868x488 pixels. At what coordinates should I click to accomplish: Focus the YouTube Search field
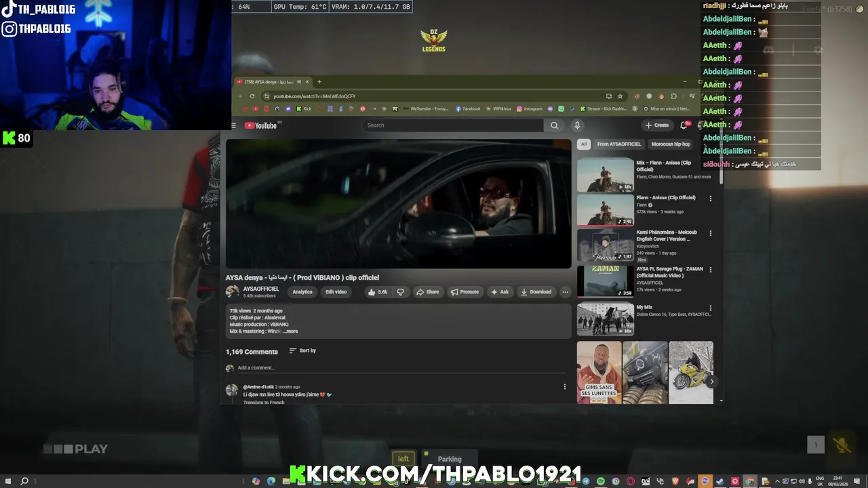(452, 125)
